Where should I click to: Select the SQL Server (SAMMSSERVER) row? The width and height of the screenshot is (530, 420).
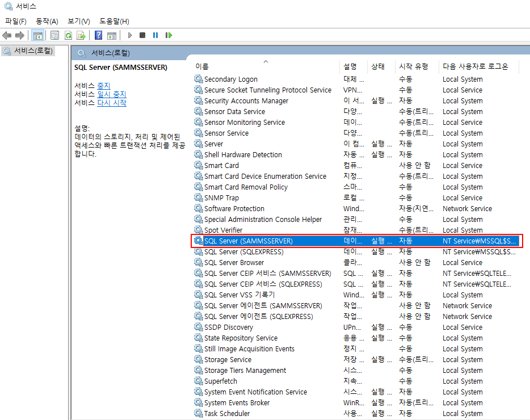(x=356, y=241)
